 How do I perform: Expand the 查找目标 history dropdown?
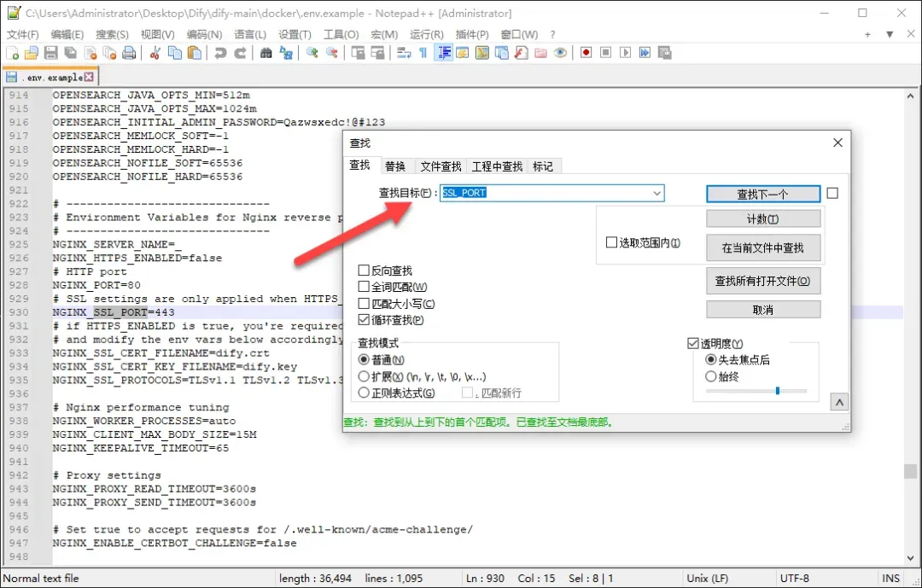pos(656,193)
